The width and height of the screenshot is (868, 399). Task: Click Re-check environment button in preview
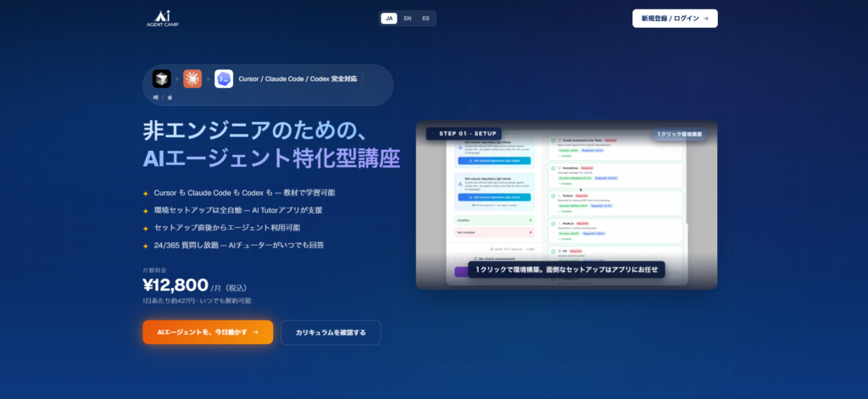point(494,258)
